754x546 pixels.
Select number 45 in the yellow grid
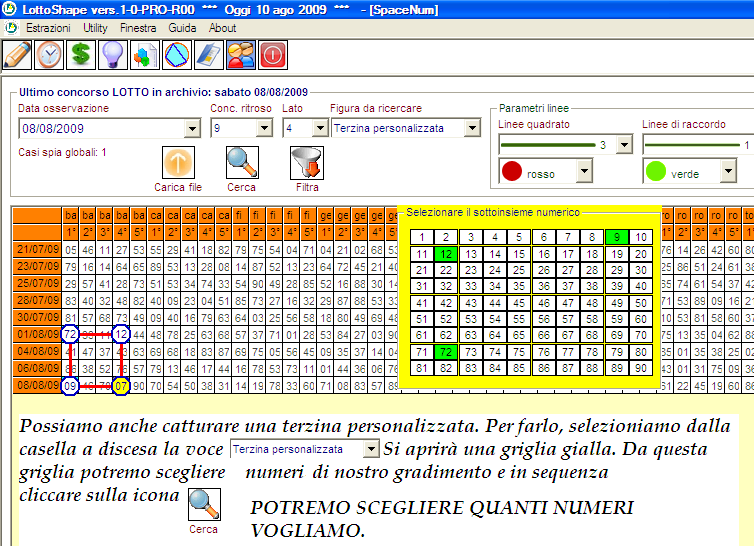519,303
